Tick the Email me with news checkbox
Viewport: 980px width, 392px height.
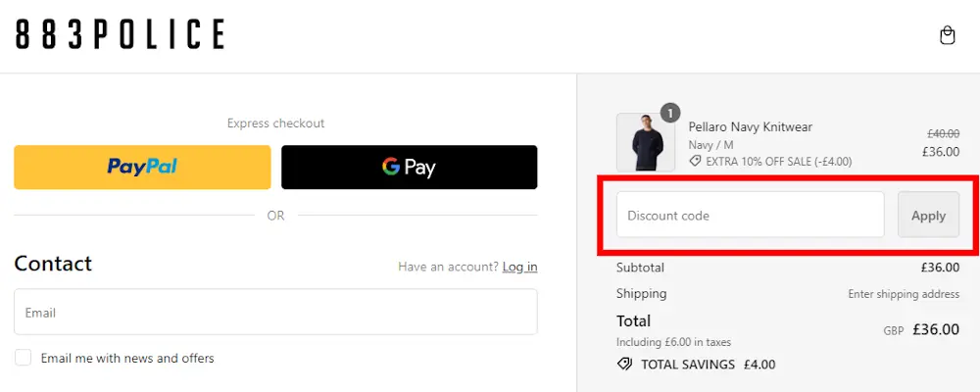pos(24,358)
